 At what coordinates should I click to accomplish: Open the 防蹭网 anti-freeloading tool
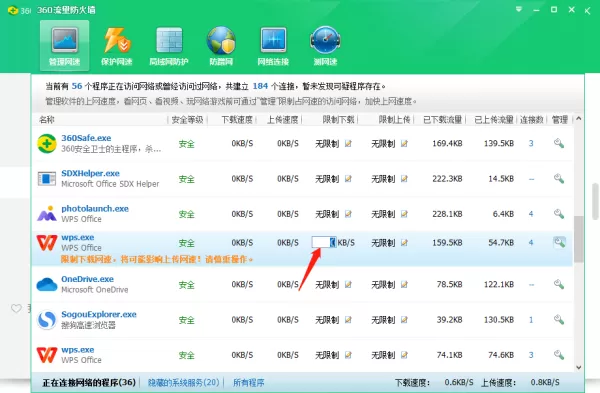tap(221, 46)
